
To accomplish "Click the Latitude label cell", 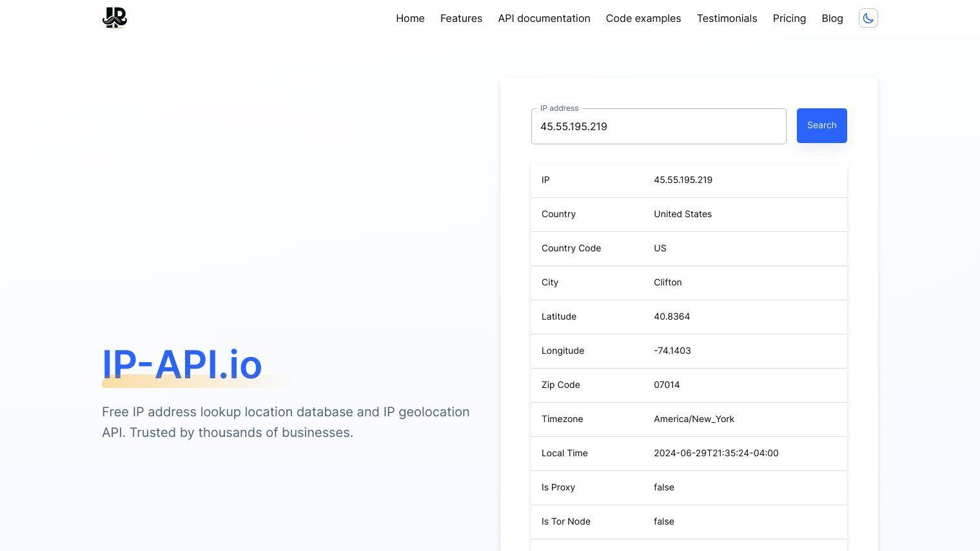I will click(559, 317).
